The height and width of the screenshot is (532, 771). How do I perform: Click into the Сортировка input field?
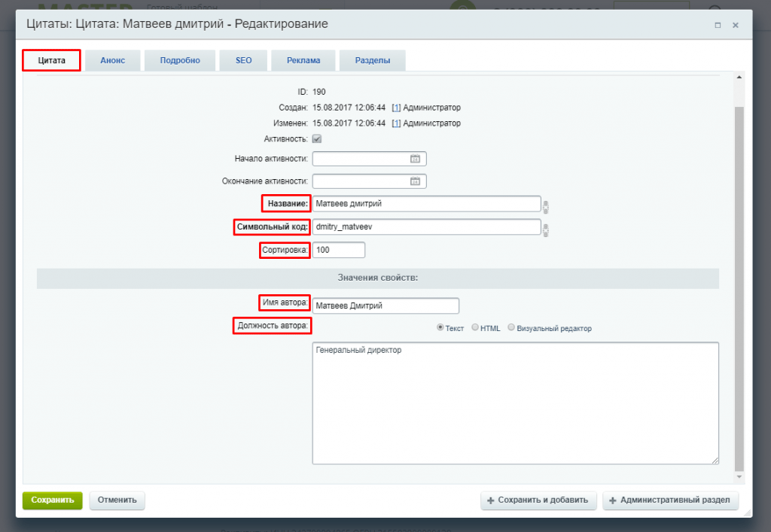[339, 250]
